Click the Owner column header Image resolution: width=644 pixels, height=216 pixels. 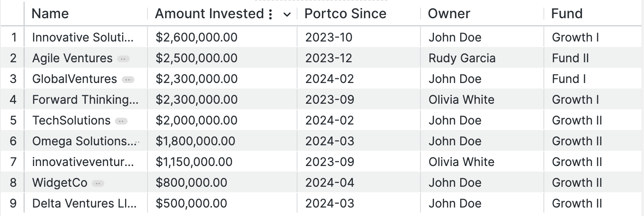[482, 14]
